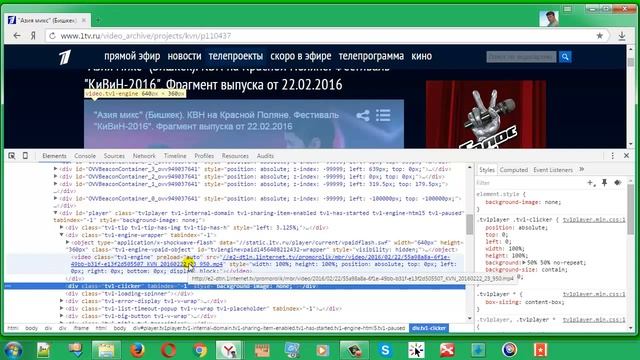The height and width of the screenshot is (360, 640).
Task: Click the Golos show banner thumbnail
Action: (486, 114)
